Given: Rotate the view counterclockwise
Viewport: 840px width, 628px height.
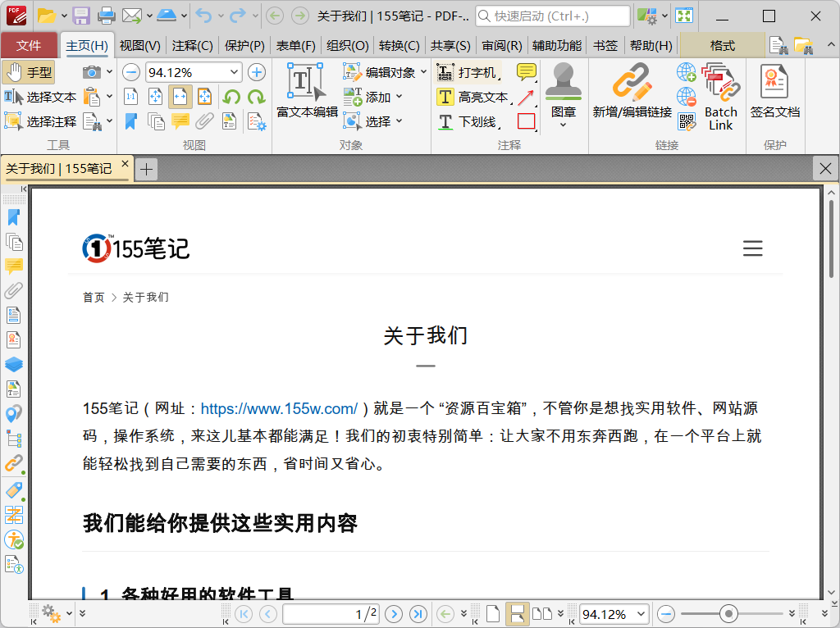Looking at the screenshot, I should pyautogui.click(x=231, y=97).
